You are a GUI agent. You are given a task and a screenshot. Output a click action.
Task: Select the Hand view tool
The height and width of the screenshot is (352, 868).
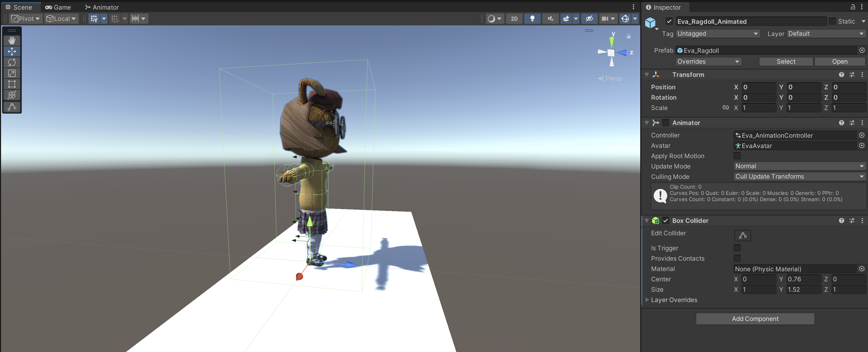click(12, 40)
